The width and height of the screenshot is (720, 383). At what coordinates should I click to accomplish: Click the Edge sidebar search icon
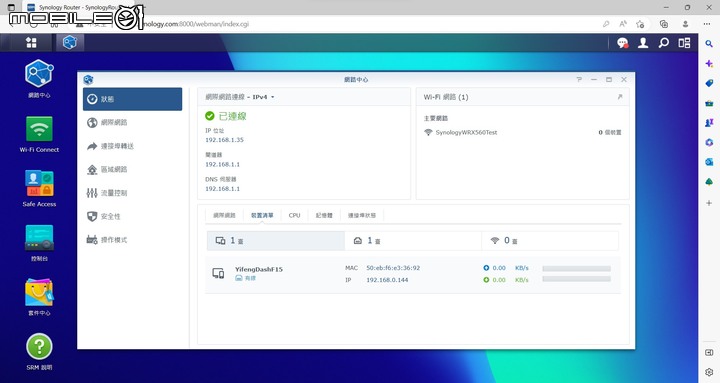coord(709,44)
